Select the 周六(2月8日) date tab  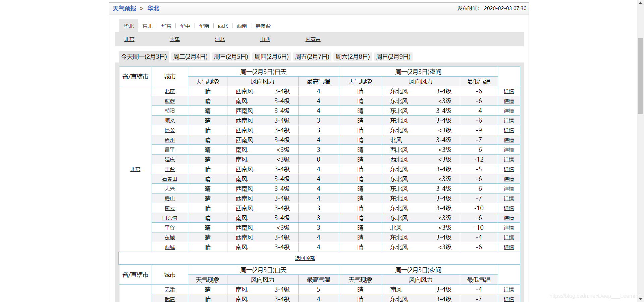pos(353,57)
